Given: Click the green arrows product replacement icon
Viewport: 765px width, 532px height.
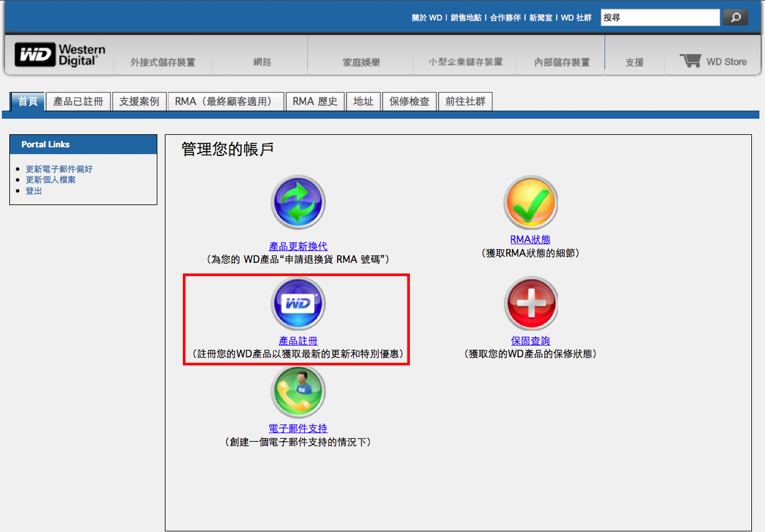Looking at the screenshot, I should coord(298,203).
